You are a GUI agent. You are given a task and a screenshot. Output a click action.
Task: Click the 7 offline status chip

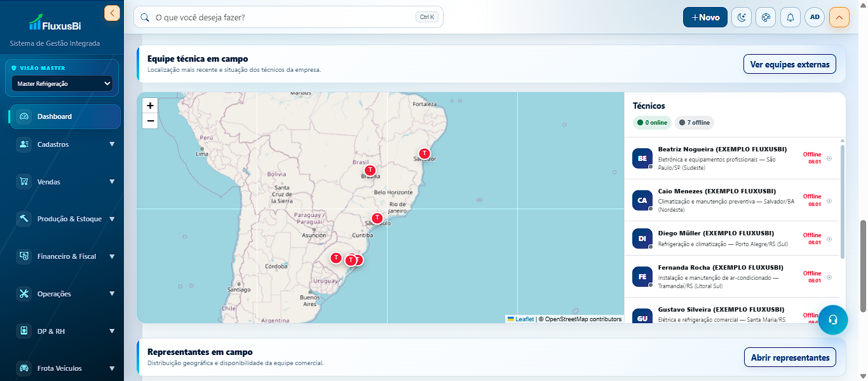click(x=695, y=123)
